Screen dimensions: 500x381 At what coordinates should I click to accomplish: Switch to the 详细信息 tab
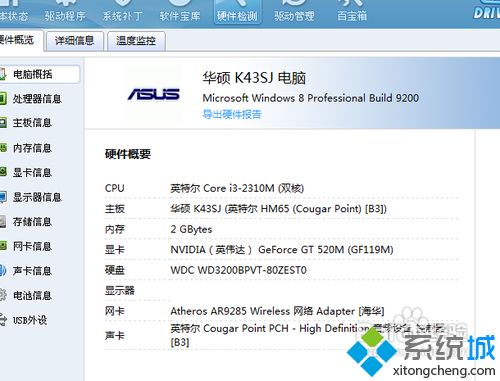[x=74, y=41]
